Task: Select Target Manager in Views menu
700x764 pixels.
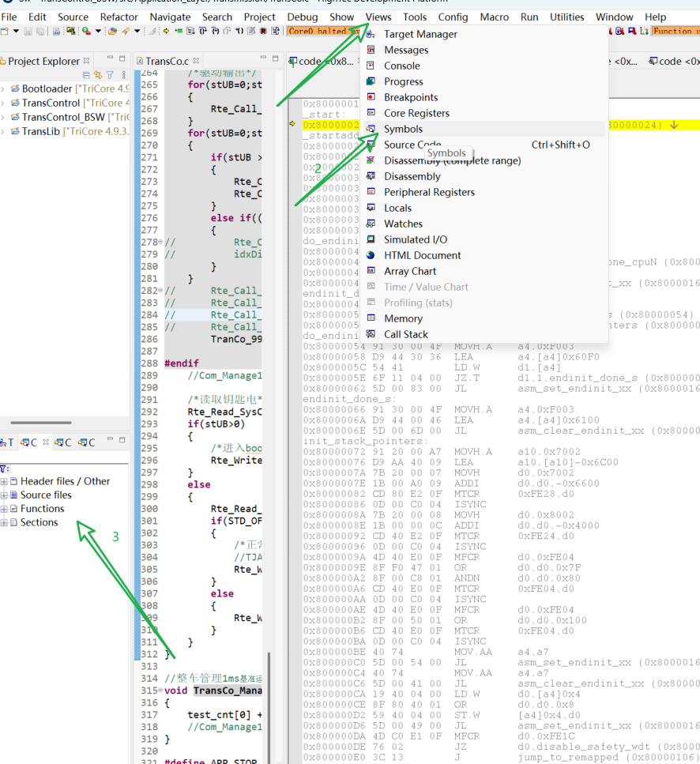Action: (484, 34)
